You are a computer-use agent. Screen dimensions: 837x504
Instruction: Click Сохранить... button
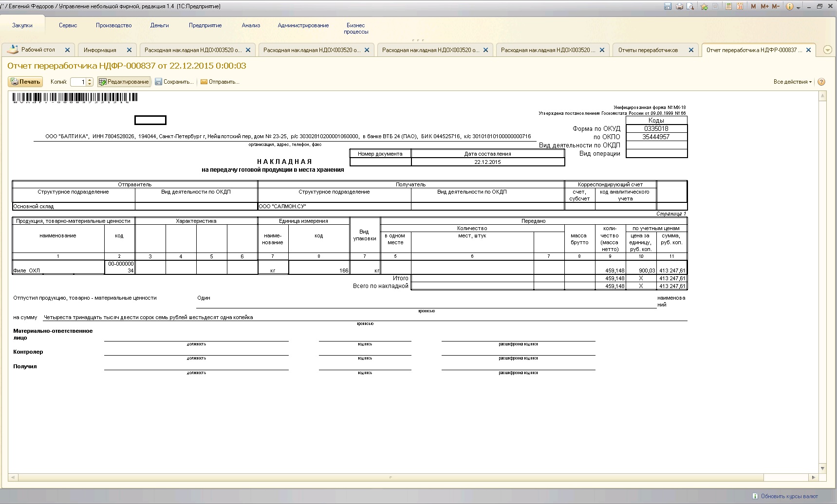pos(174,82)
